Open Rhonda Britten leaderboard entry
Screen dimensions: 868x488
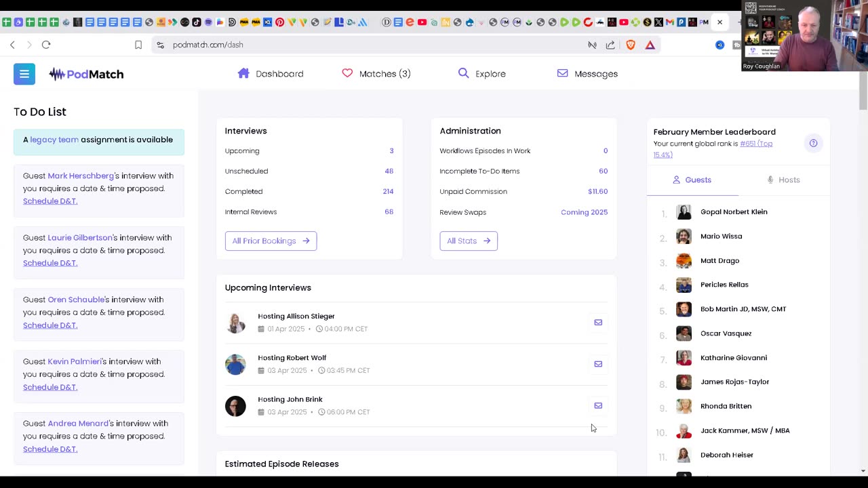[726, 406]
